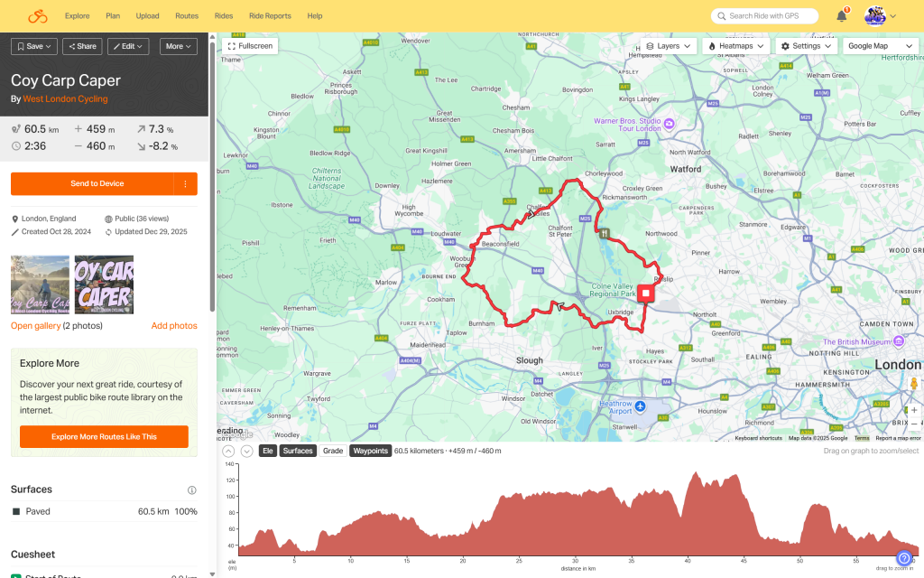The image size is (924, 578).
Task: Click the Ride with GPS logo
Action: point(37,16)
